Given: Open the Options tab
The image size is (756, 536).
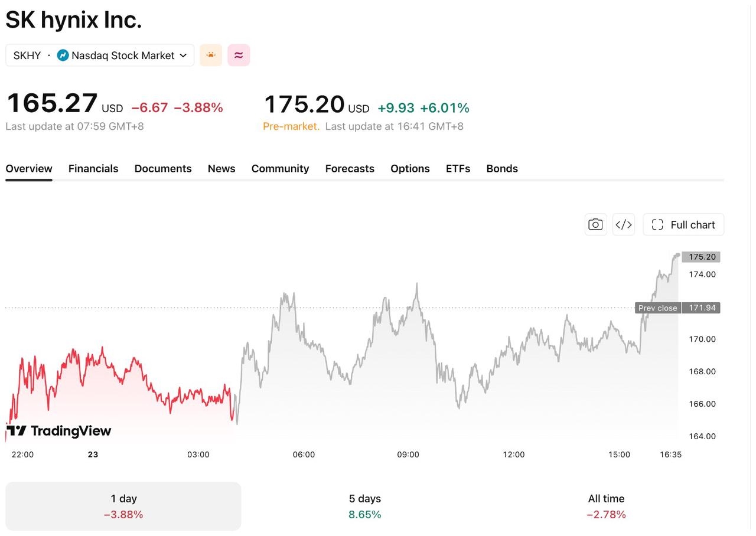Looking at the screenshot, I should click(x=410, y=168).
